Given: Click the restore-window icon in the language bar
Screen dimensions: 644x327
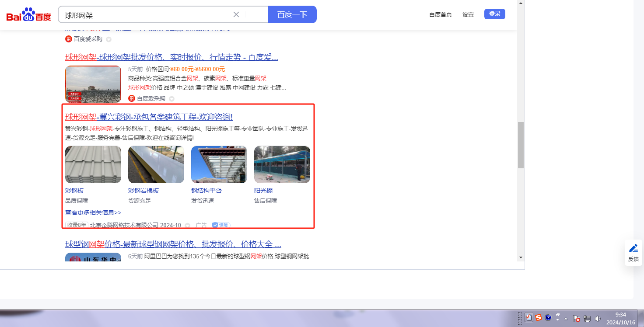Looking at the screenshot, I should coord(558,315).
